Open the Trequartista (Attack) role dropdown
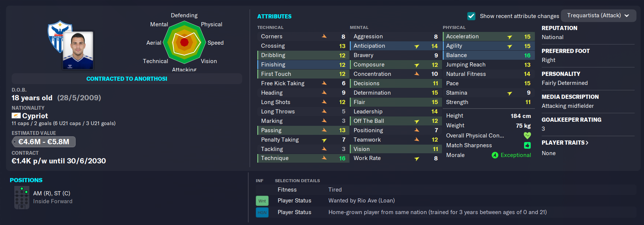This screenshot has width=644, height=225. pyautogui.click(x=598, y=15)
